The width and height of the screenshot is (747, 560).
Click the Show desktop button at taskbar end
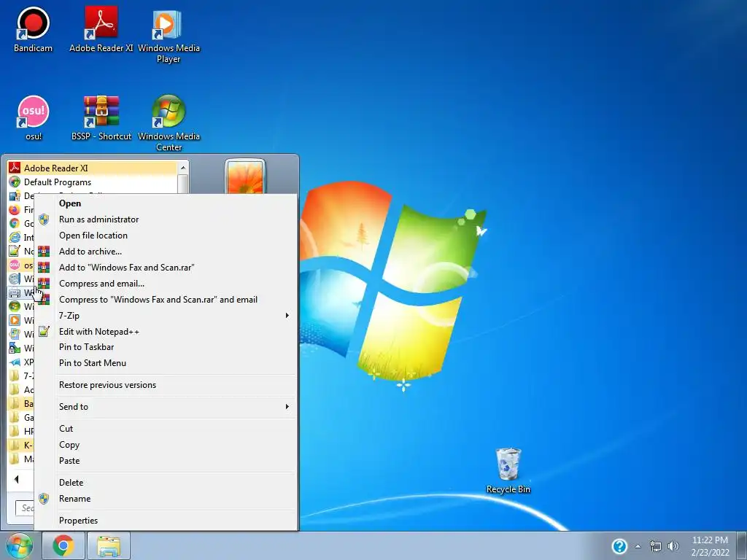click(x=742, y=545)
